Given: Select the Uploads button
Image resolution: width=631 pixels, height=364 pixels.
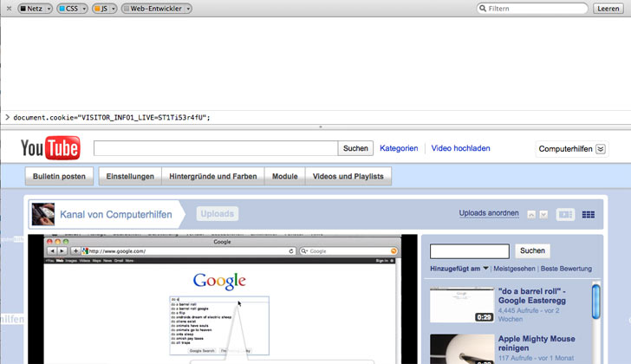Looking at the screenshot, I should [218, 213].
